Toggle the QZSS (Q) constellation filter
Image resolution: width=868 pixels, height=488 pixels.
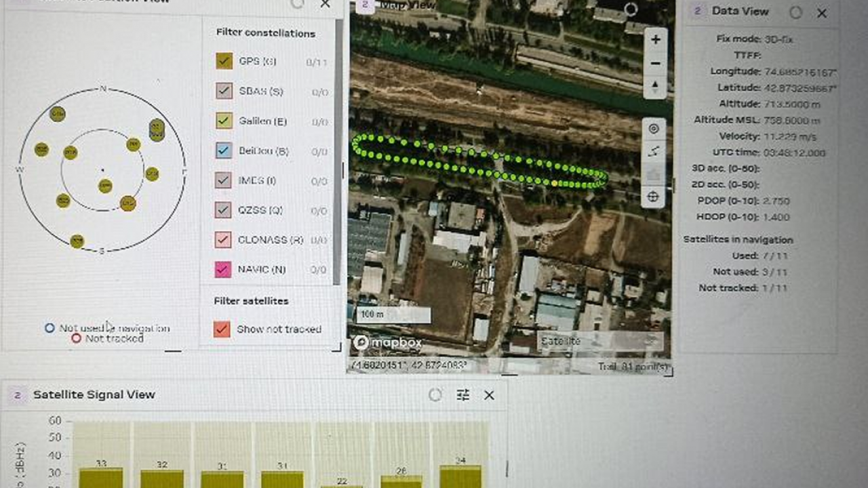pos(224,210)
